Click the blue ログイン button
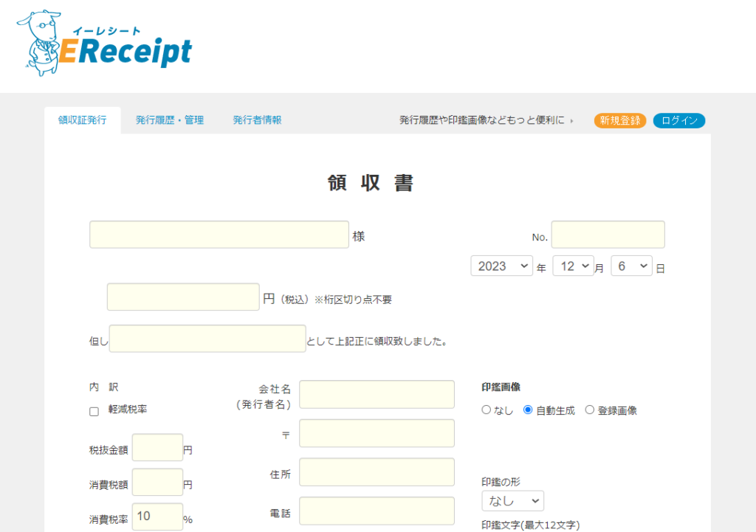This screenshot has height=532, width=756. pos(679,121)
